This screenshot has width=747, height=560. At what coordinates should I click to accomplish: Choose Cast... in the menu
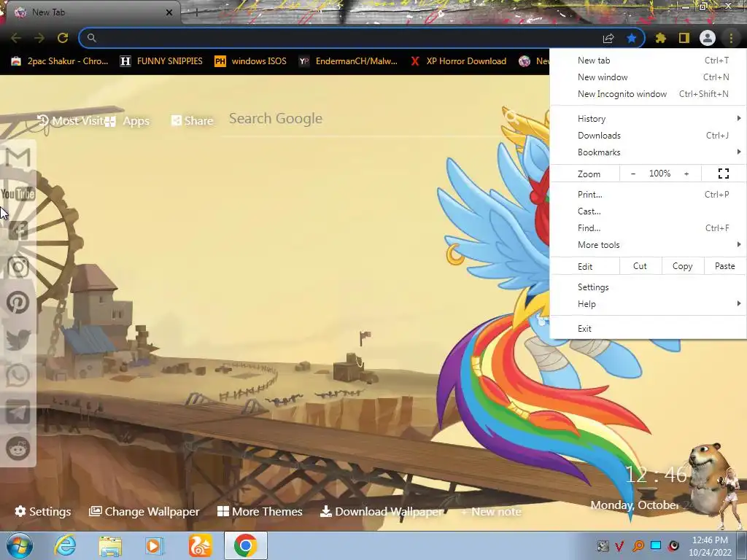click(649, 211)
